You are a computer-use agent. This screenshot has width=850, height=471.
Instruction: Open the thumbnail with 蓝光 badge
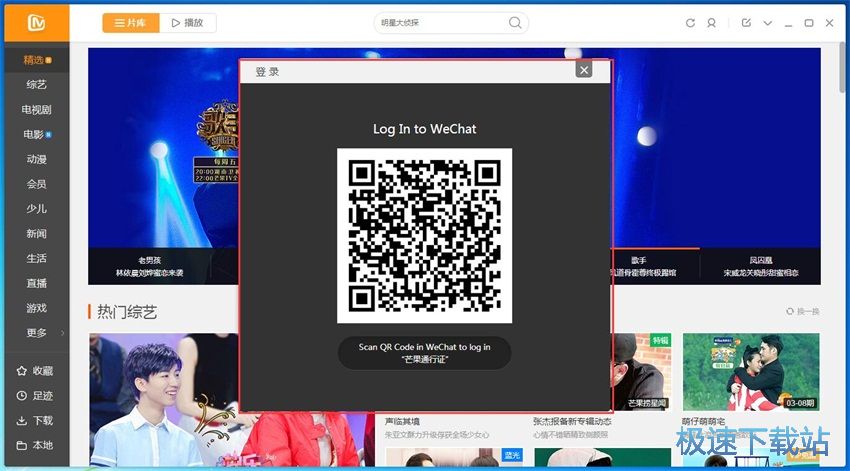(x=454, y=457)
